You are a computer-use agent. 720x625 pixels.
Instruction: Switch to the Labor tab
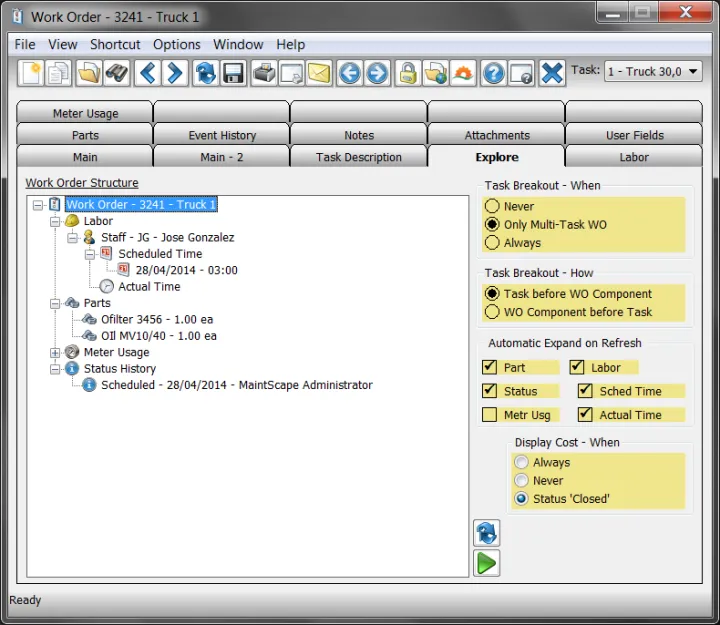click(634, 157)
